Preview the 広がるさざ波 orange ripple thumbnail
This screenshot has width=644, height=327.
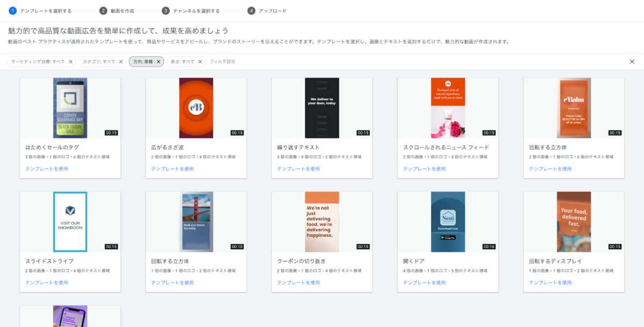196,108
